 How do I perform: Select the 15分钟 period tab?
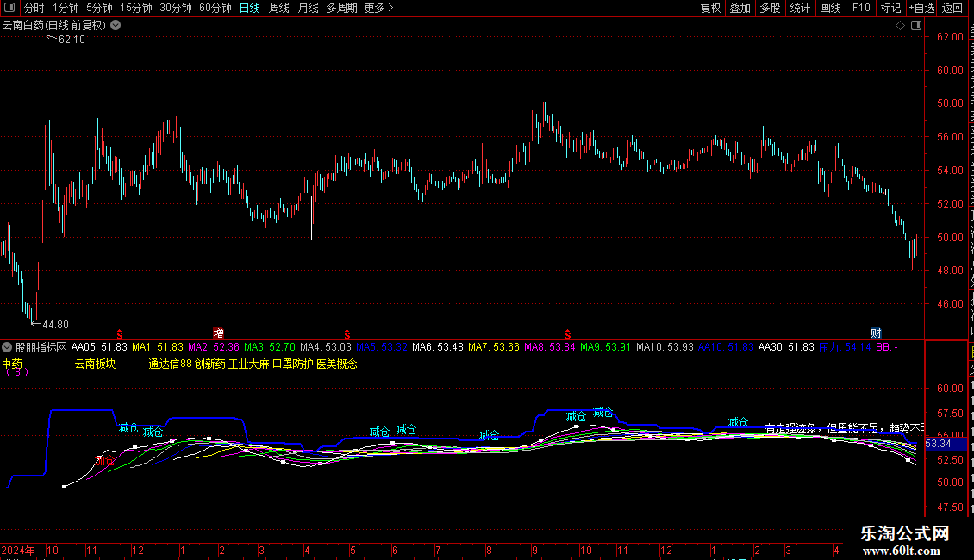136,8
